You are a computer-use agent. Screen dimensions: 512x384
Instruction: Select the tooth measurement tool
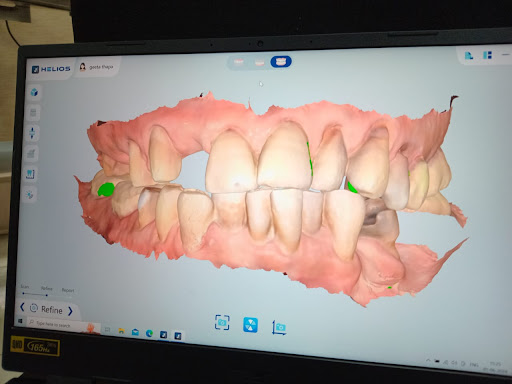[30, 174]
